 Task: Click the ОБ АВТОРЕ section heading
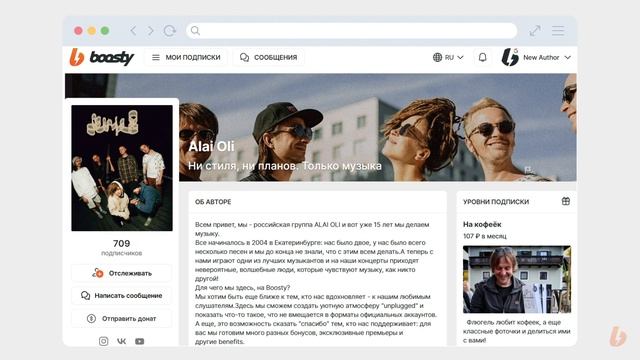click(x=213, y=202)
